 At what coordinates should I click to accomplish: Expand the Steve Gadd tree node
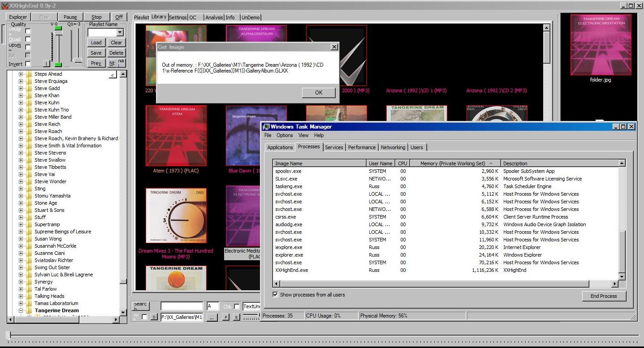click(21, 88)
